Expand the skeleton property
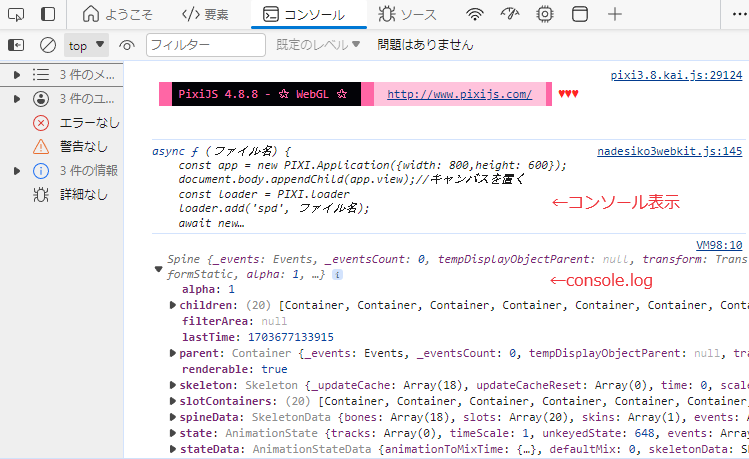Viewport: 749px width, 459px height. tap(174, 384)
